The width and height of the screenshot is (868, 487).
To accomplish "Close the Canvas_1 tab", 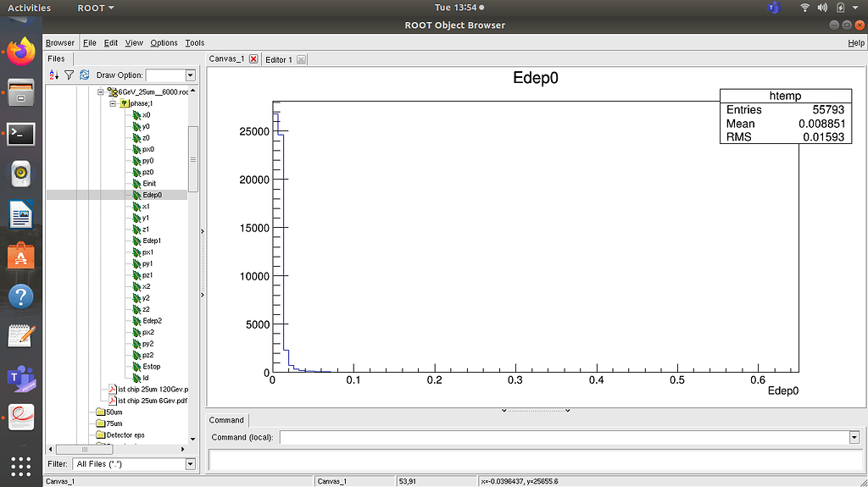I will pos(253,58).
